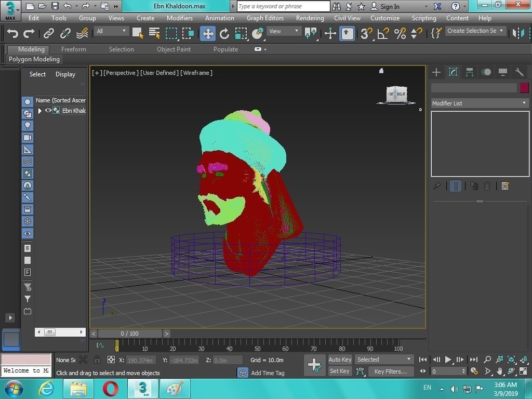Open the Rendering menu
Image resolution: width=532 pixels, height=399 pixels.
tap(310, 18)
